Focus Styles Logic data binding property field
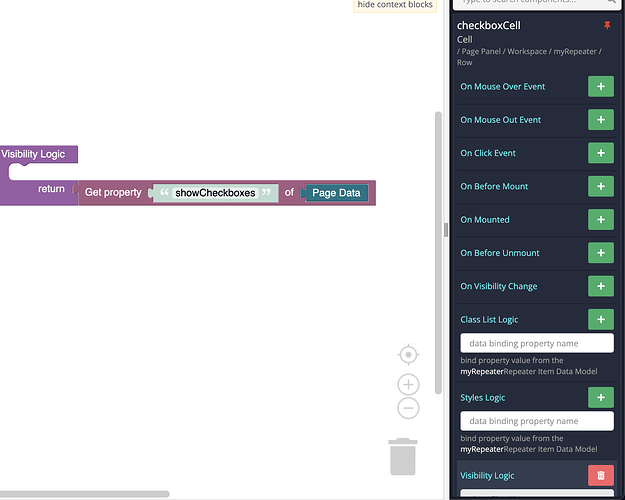The width and height of the screenshot is (625, 500). (x=537, y=421)
